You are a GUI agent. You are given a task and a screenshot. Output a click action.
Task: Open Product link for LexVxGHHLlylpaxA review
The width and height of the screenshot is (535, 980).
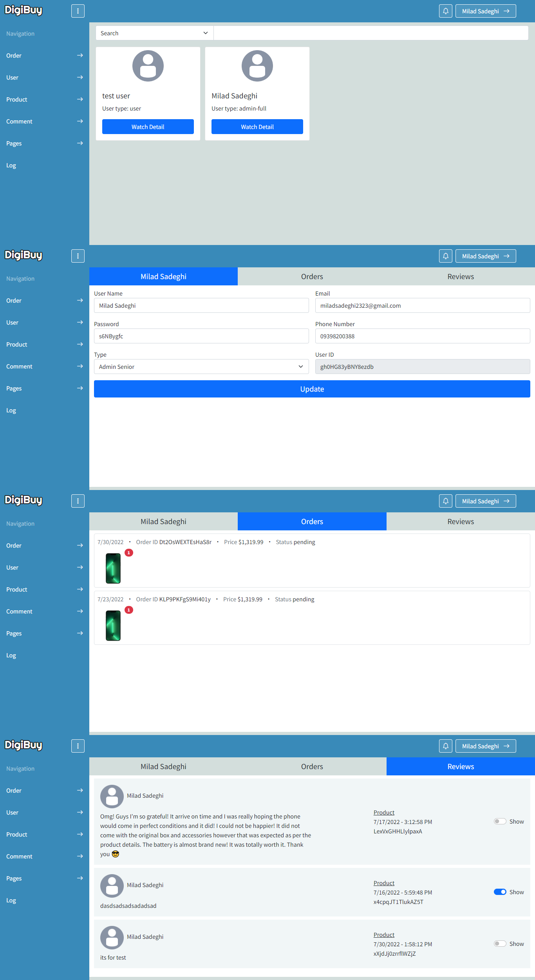[x=384, y=812]
